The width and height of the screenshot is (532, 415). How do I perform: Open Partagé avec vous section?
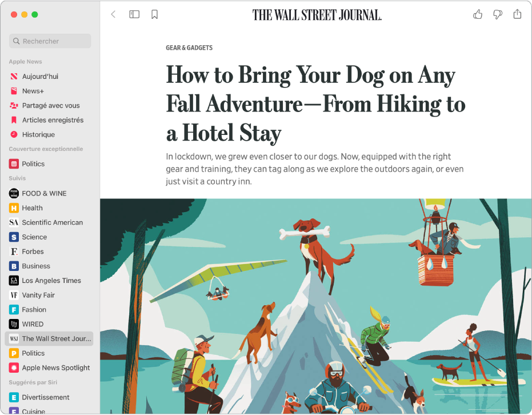click(49, 106)
